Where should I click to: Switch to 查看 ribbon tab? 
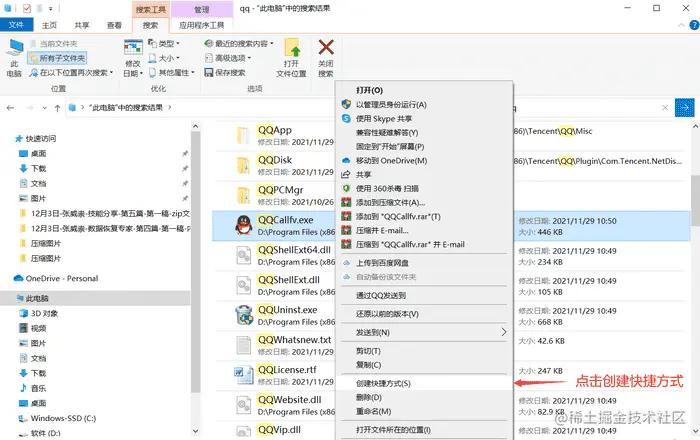click(114, 25)
